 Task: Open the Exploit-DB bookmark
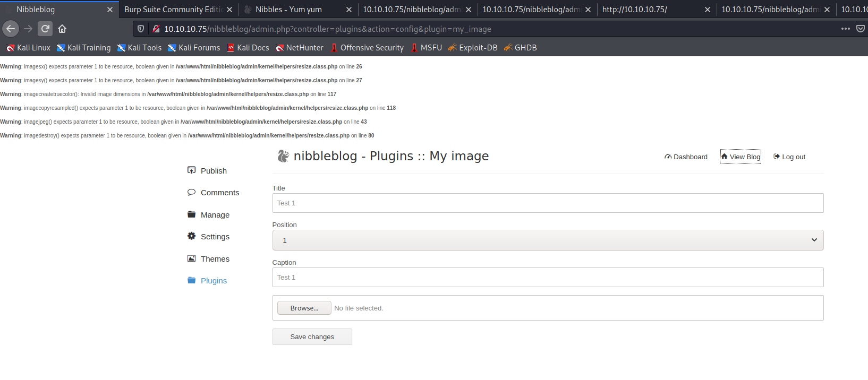point(473,48)
